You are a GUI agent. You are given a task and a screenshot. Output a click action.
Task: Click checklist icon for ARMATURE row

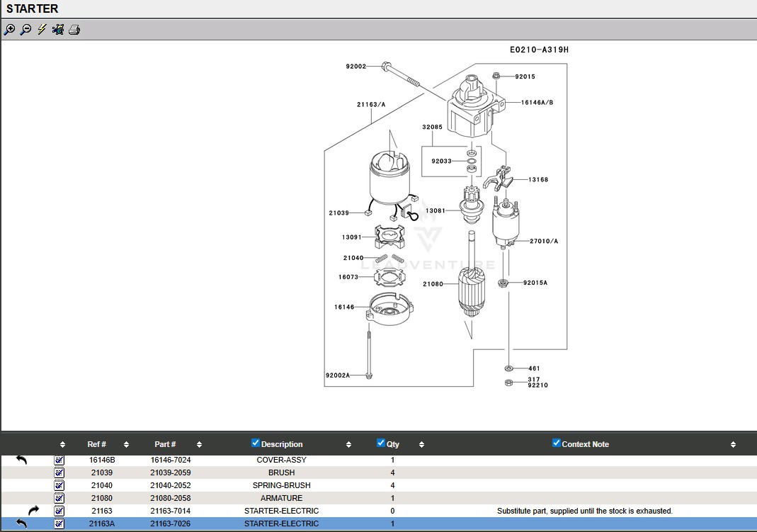59,498
